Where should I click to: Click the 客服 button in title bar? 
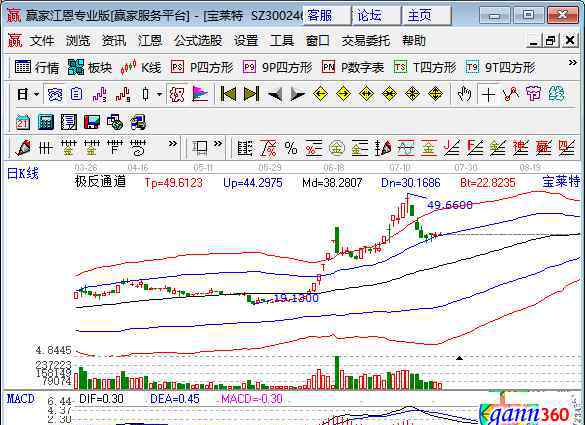pyautogui.click(x=327, y=15)
